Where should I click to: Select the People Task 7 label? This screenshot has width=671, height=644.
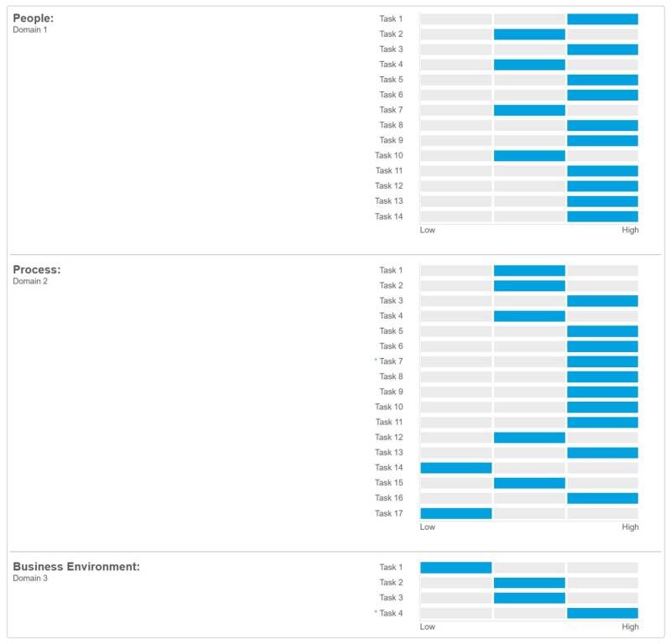click(x=391, y=110)
